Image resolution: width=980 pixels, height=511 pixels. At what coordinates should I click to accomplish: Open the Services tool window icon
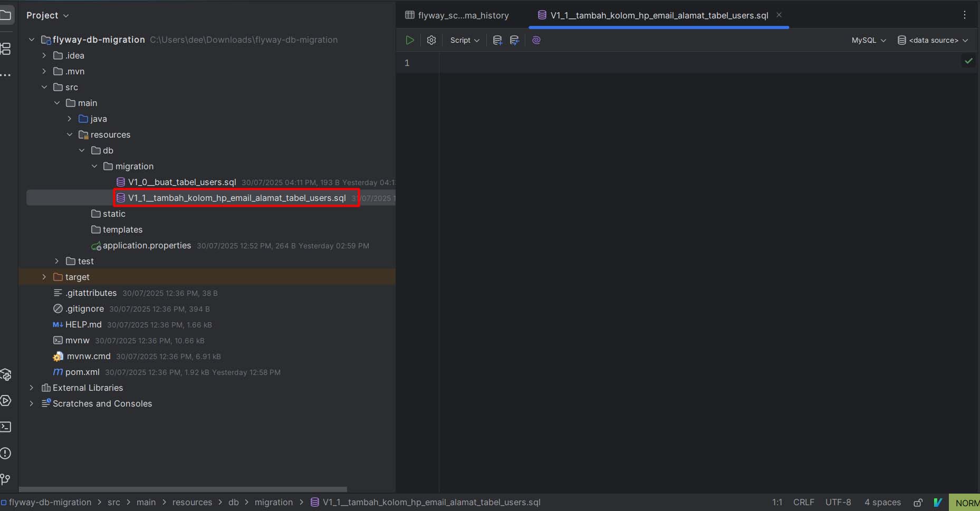[x=6, y=401]
